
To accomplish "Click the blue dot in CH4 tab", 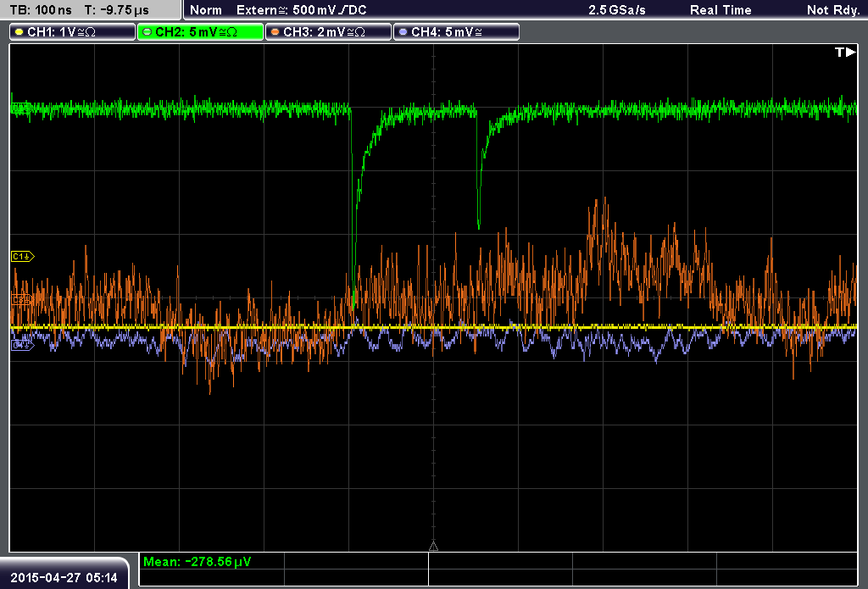I will tap(403, 32).
